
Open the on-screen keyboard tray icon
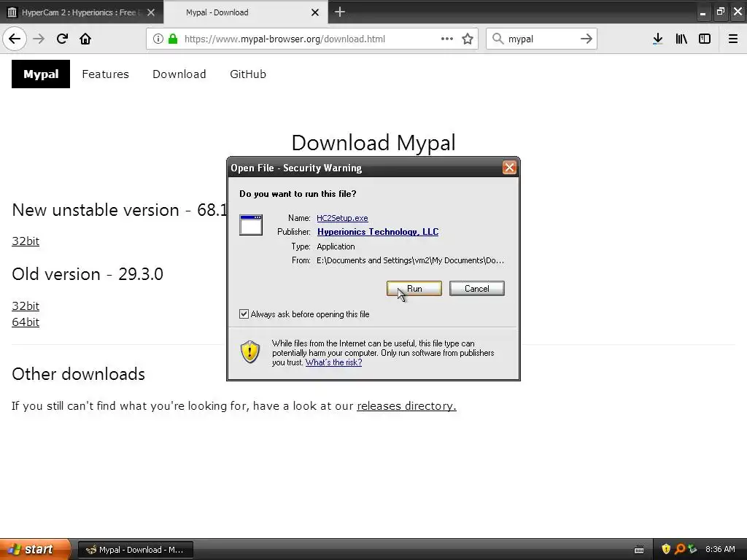point(639,550)
